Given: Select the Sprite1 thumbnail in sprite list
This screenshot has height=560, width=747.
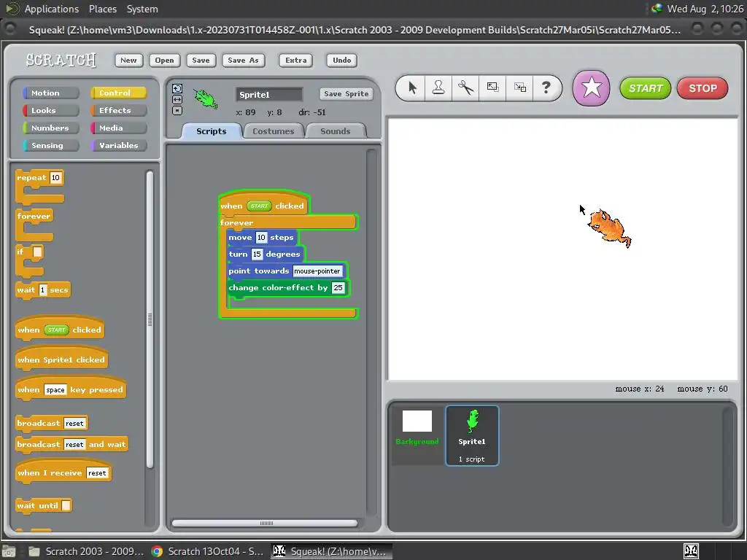Looking at the screenshot, I should pos(472,436).
